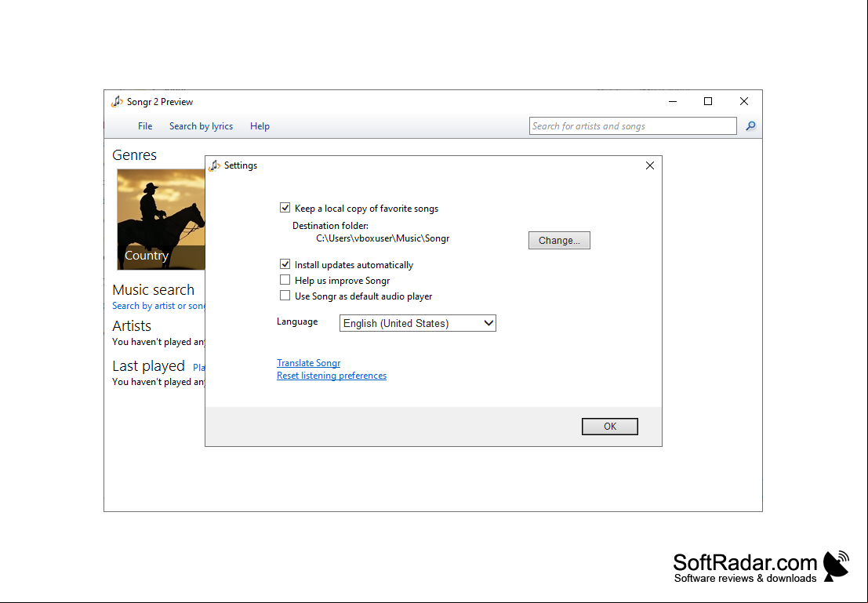Click the Songr icon in Settings title bar

tap(215, 165)
